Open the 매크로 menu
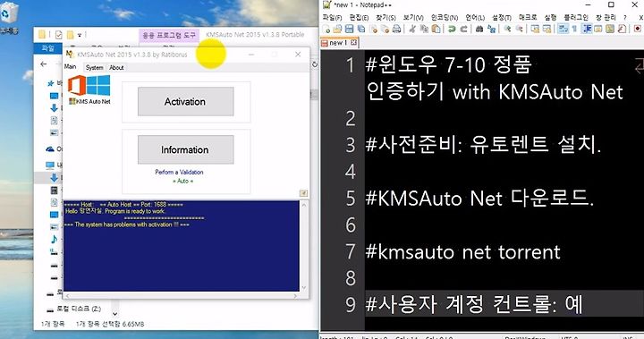 528,17
